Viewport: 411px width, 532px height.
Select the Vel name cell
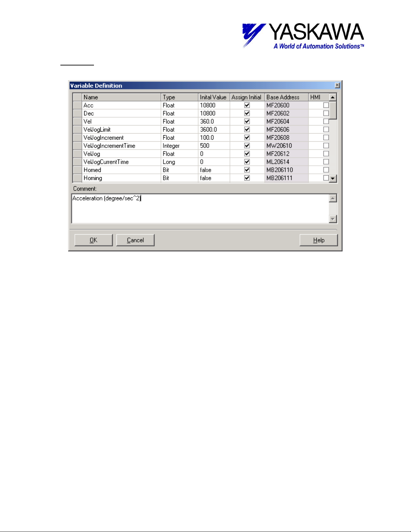[x=121, y=121]
